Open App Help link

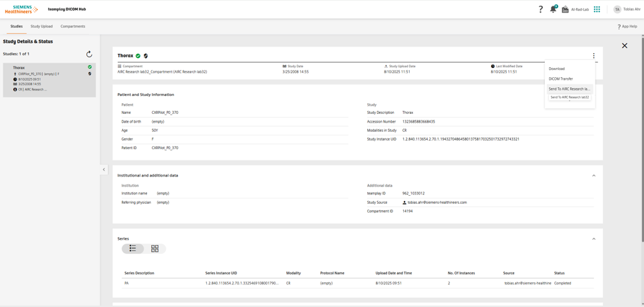(627, 27)
